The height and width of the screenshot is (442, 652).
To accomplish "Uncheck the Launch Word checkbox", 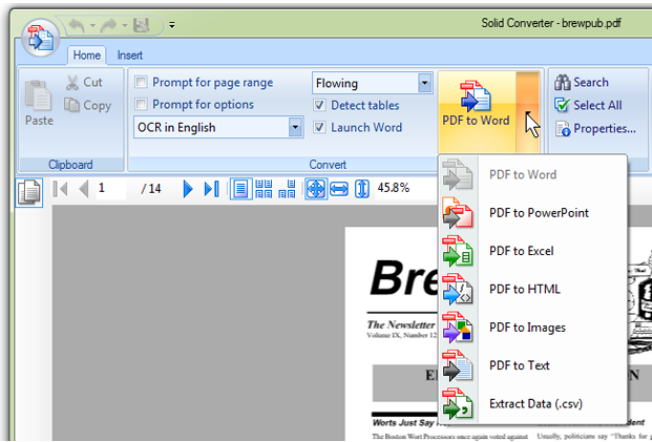I will tap(319, 127).
